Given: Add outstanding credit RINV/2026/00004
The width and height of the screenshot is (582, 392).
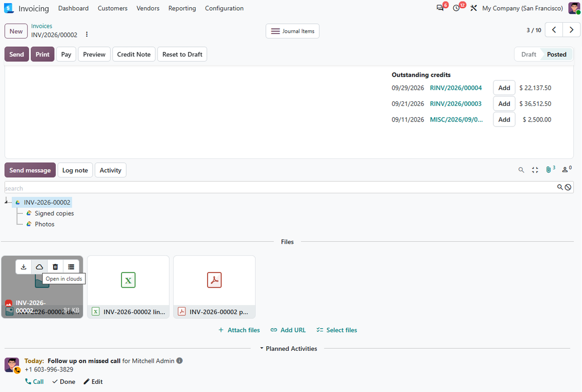Looking at the screenshot, I should [x=504, y=88].
